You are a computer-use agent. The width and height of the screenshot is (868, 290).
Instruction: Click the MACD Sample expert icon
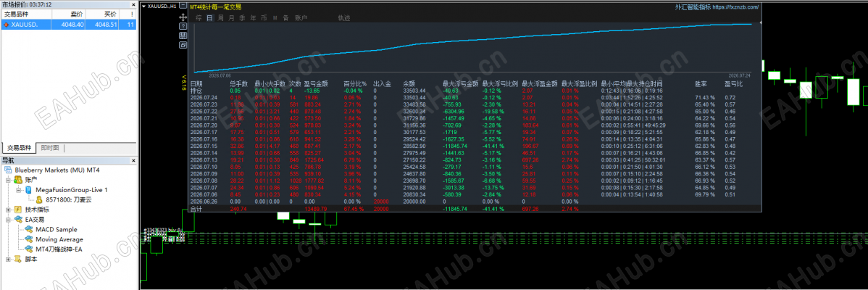coord(29,229)
